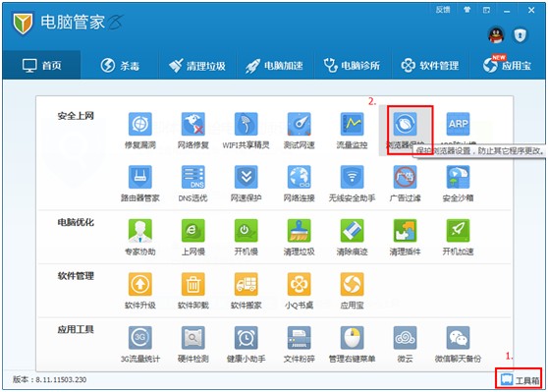This screenshot has width=548, height=392.
Task: Click the 开机慢 tool icon
Action: pyautogui.click(x=247, y=231)
